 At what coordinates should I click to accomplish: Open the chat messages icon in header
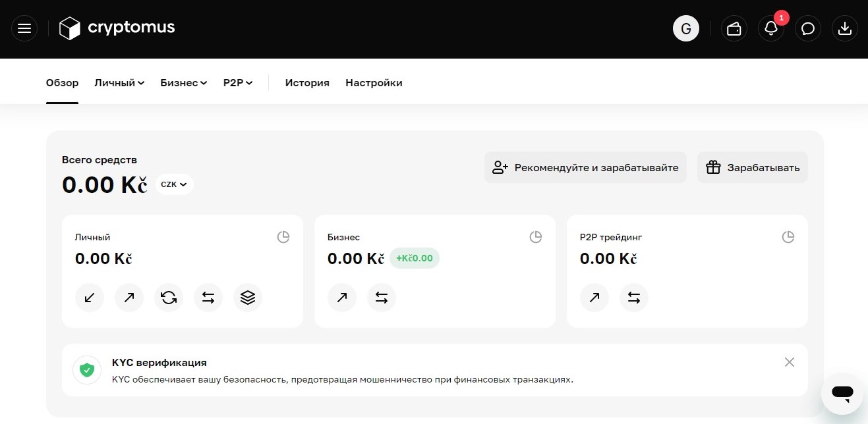coord(807,28)
